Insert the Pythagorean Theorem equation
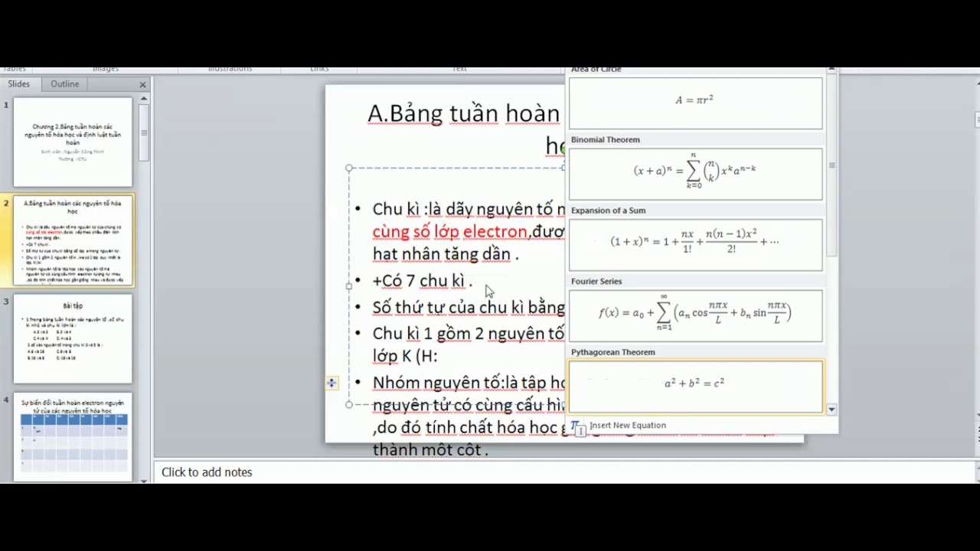This screenshot has width=980, height=551. pos(695,386)
